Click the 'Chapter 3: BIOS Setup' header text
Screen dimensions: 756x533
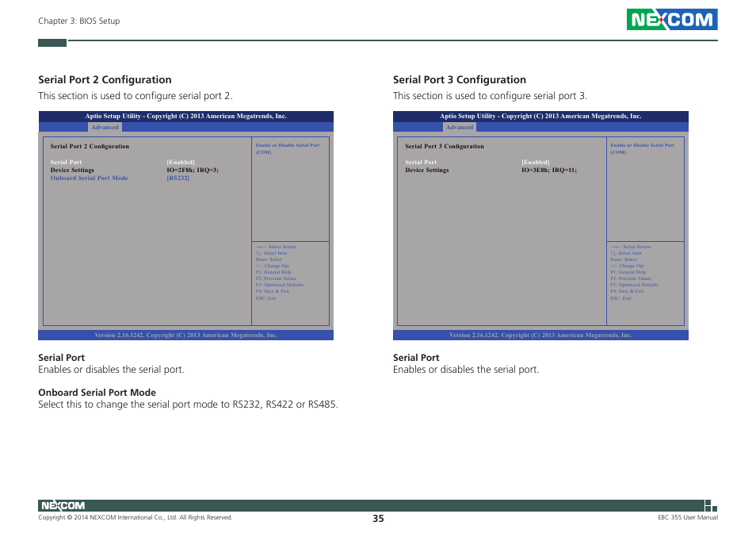pos(79,21)
